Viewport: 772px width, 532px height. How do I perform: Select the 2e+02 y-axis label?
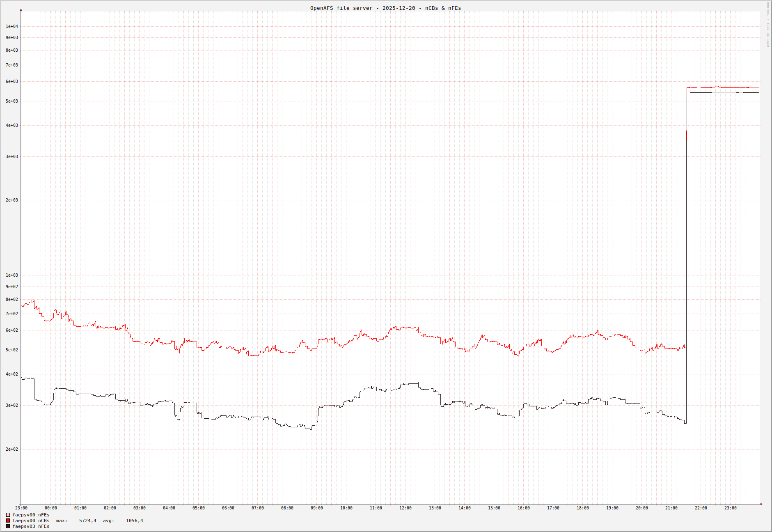[11, 449]
